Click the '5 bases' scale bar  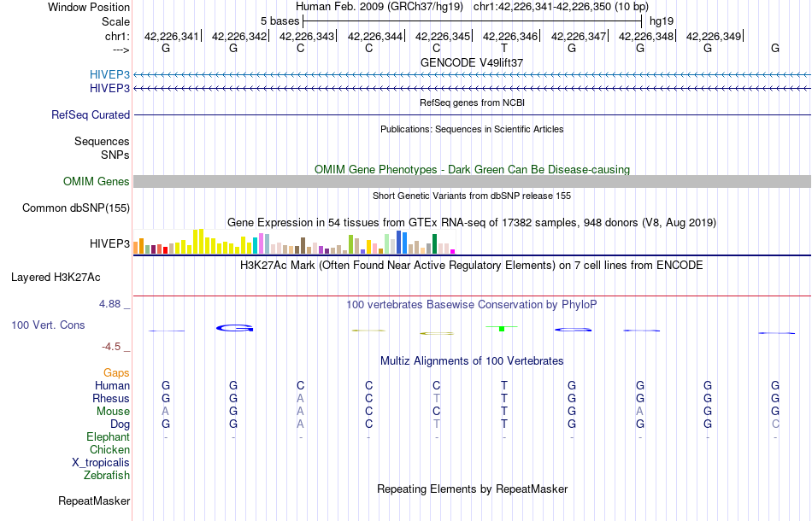[x=473, y=21]
